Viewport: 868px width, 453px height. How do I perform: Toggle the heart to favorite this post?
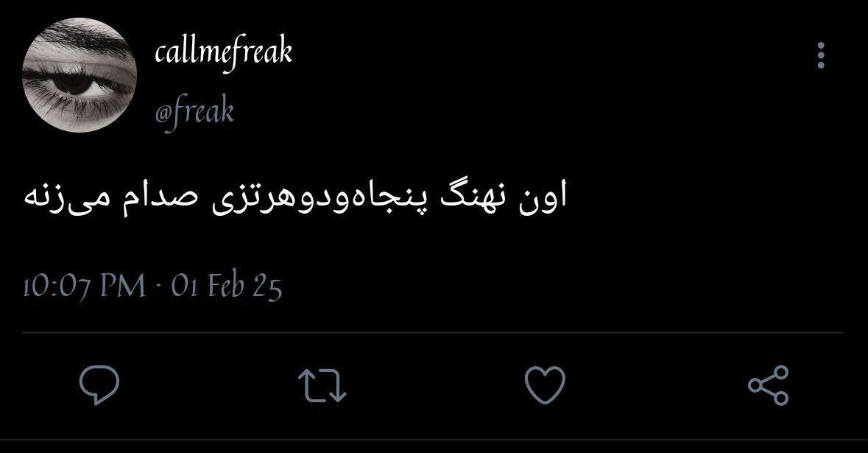(545, 385)
